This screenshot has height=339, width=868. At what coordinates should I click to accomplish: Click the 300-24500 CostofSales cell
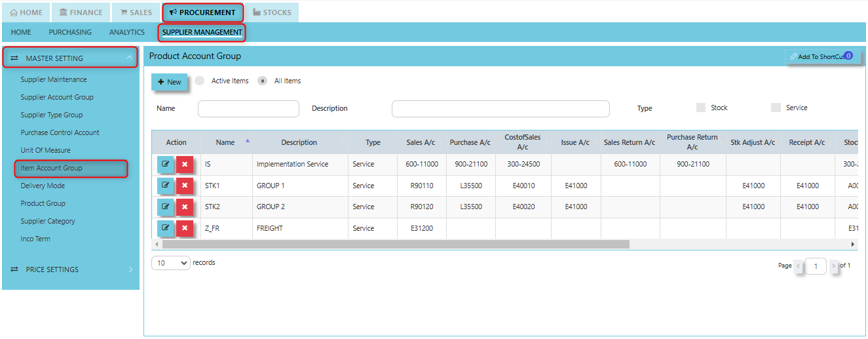coord(523,164)
